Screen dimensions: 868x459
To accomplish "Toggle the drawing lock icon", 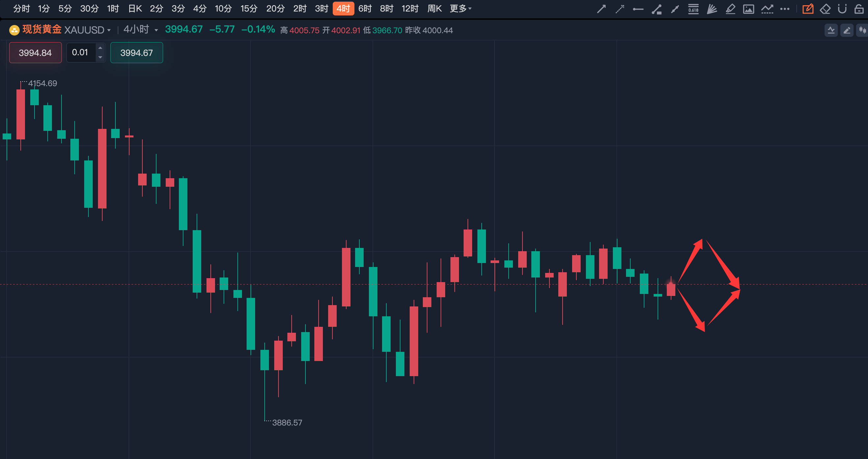I will click(859, 9).
